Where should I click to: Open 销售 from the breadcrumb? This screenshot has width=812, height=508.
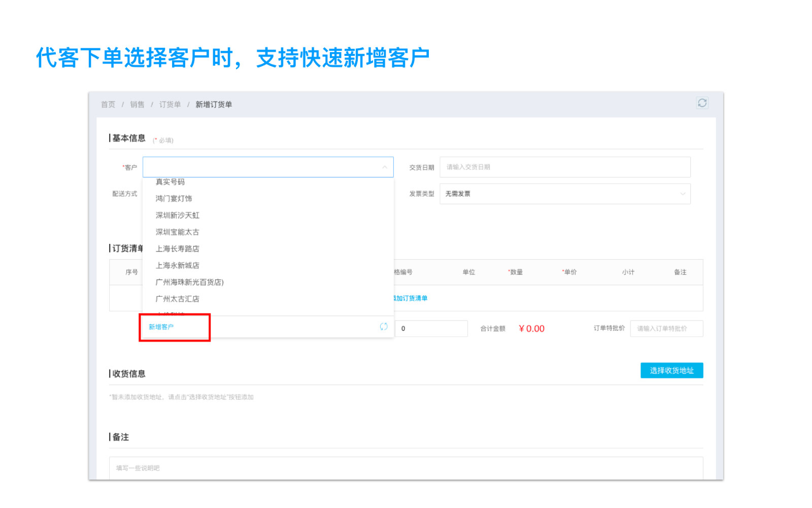(137, 105)
